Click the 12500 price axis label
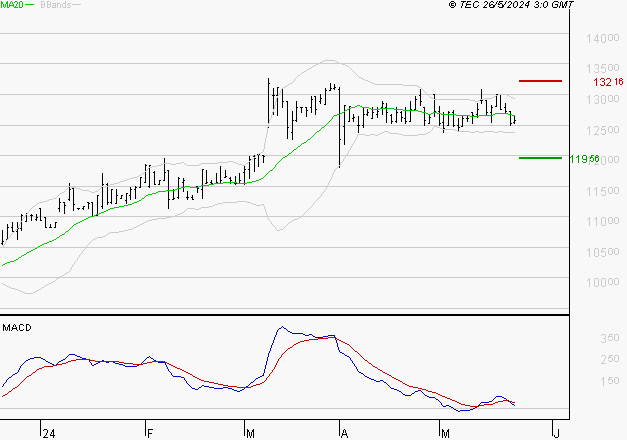This screenshot has width=627, height=440. coord(603,130)
